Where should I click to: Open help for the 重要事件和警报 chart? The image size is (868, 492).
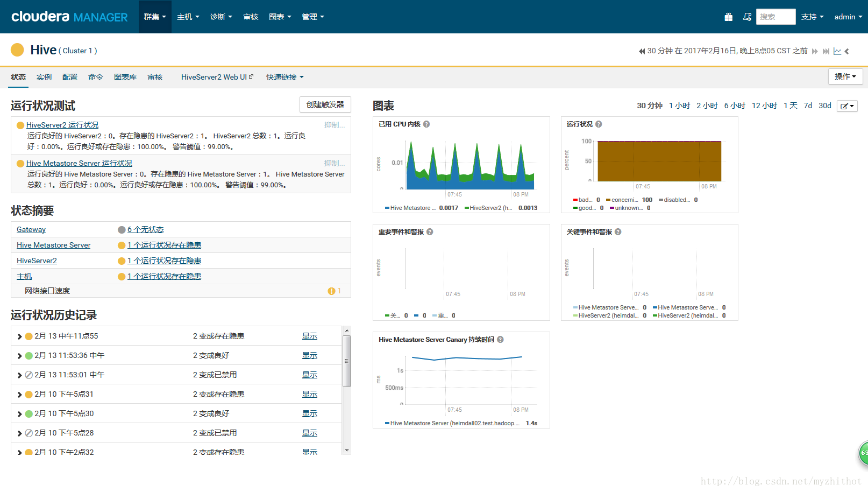pyautogui.click(x=430, y=232)
